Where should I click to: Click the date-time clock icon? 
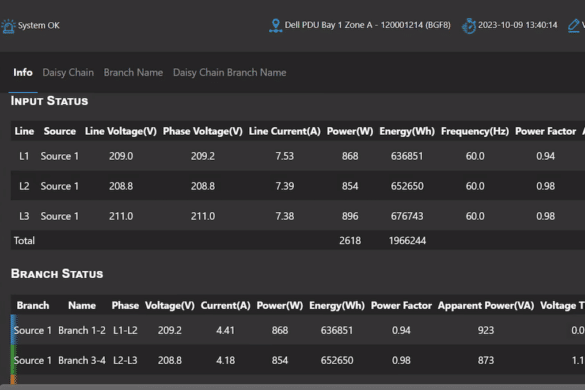tap(469, 26)
